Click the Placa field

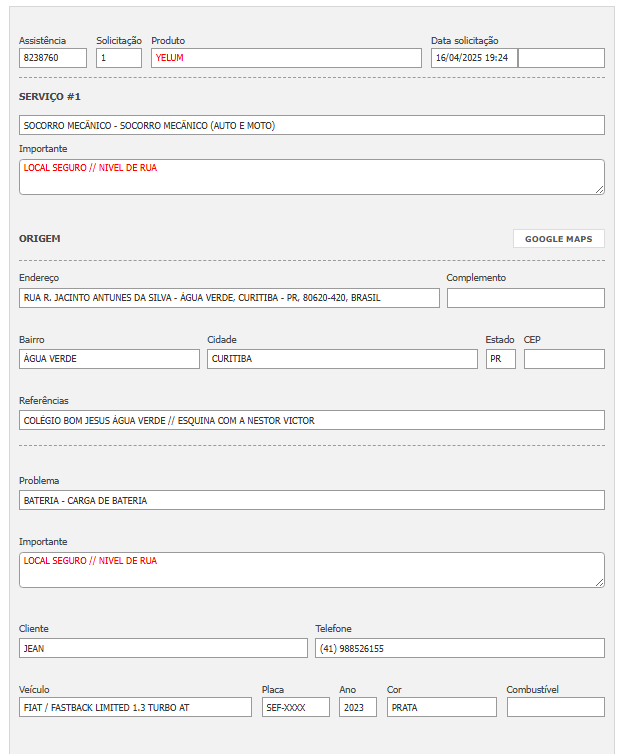(295, 707)
